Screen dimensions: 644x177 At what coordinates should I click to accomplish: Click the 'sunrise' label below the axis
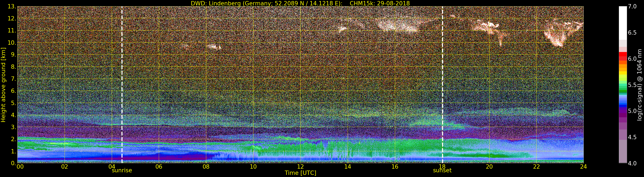click(x=122, y=171)
